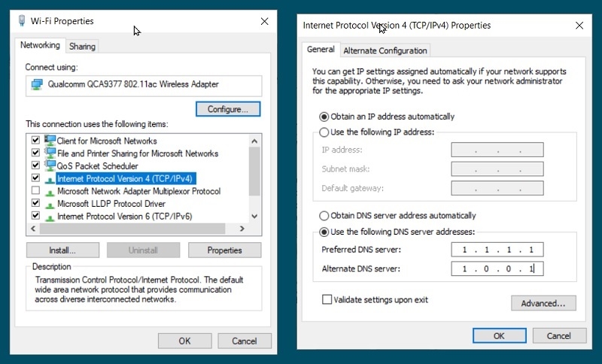This screenshot has width=602, height=364.
Task: Select Internet Protocol Version 6 icon
Action: click(50, 217)
